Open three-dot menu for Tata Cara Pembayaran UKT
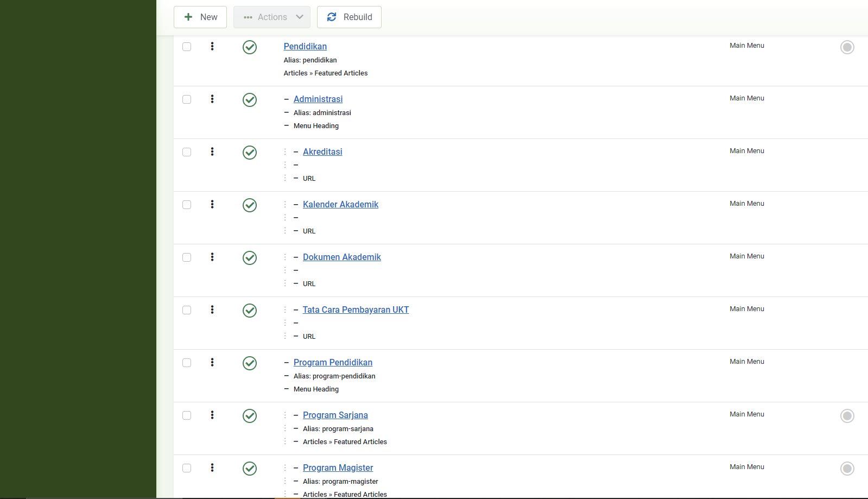This screenshot has height=499, width=868. [x=212, y=309]
